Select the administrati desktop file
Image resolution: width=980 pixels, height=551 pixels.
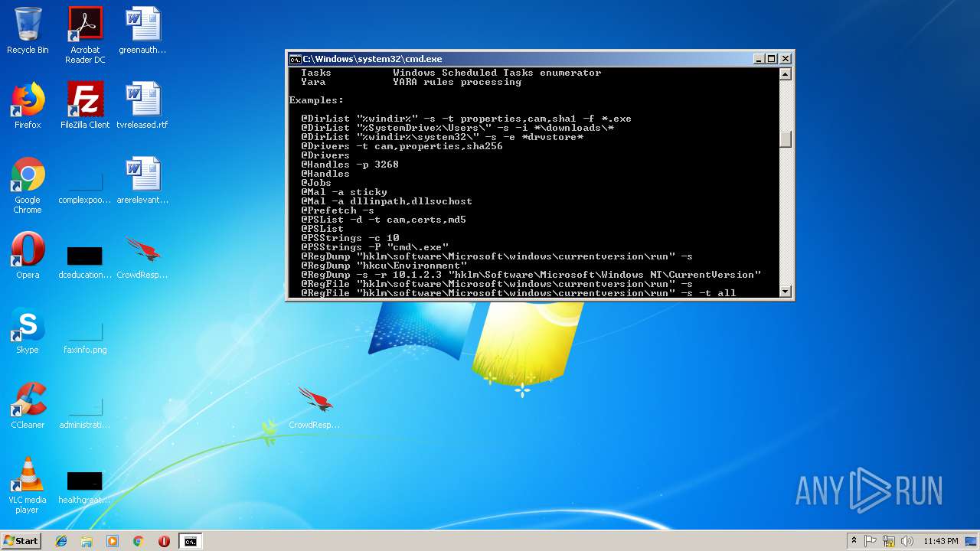pos(85,412)
